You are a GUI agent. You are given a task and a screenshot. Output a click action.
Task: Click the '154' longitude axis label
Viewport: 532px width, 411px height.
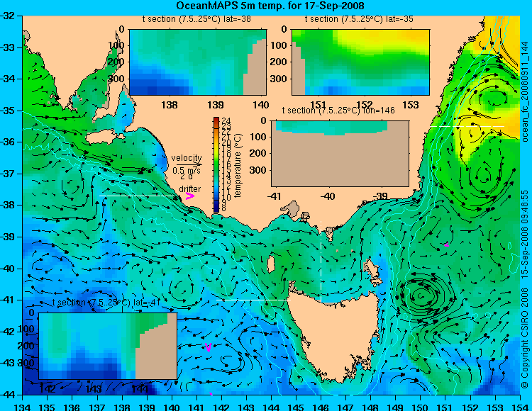click(520, 407)
